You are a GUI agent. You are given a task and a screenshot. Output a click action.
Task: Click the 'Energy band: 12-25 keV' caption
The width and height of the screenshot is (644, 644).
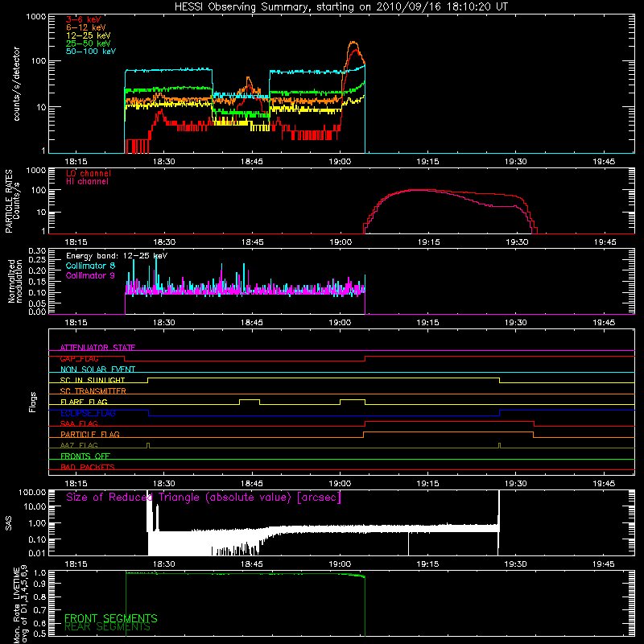116,256
